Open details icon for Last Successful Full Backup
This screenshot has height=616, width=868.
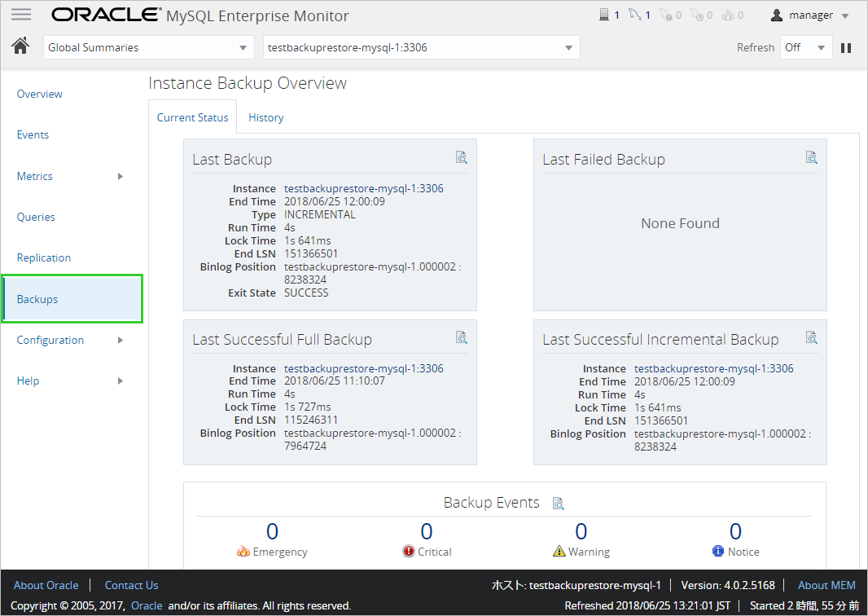(x=461, y=337)
